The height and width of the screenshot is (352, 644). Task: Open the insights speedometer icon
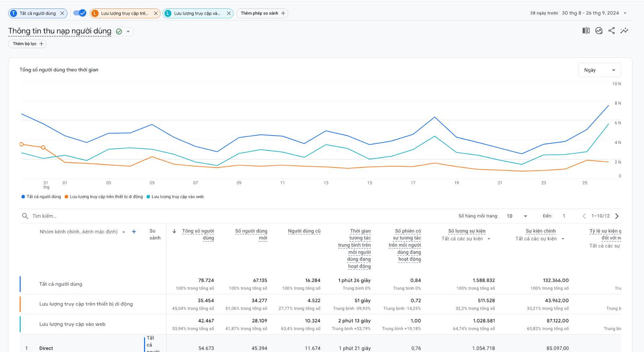pos(599,31)
